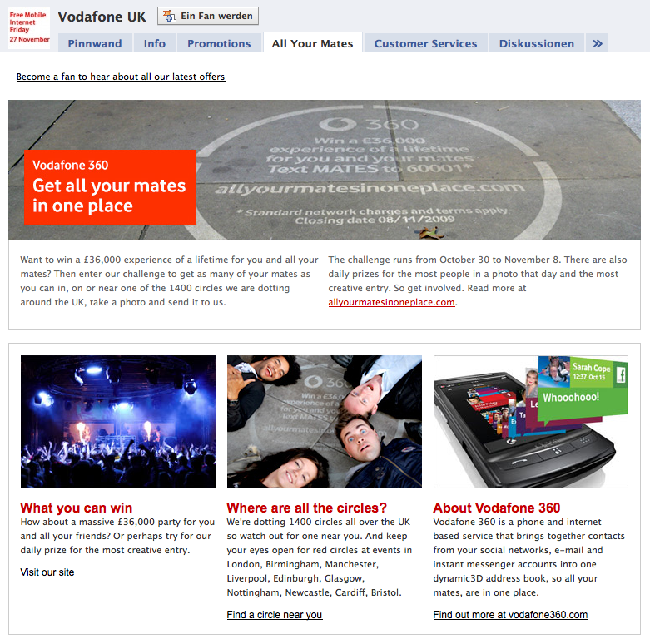
Task: Go to the Diskussionen tab
Action: [x=537, y=43]
